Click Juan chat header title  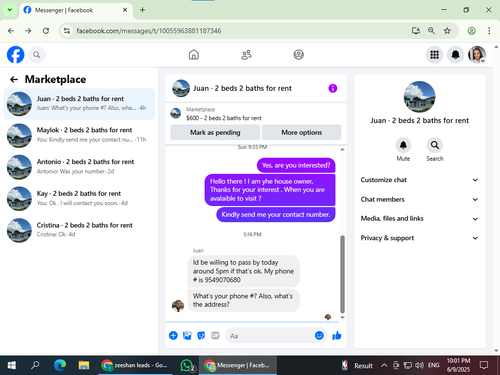pyautogui.click(x=242, y=88)
